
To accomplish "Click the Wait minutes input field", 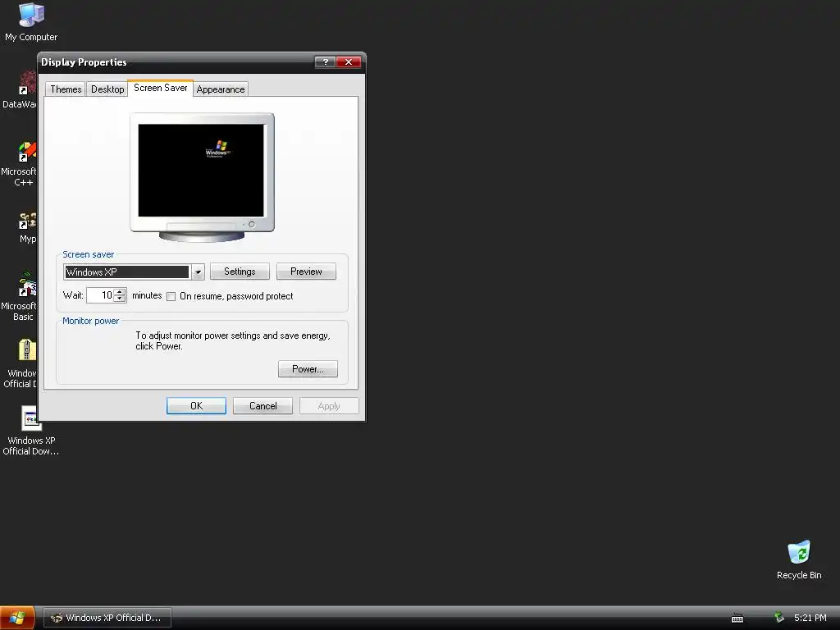I will click(101, 295).
